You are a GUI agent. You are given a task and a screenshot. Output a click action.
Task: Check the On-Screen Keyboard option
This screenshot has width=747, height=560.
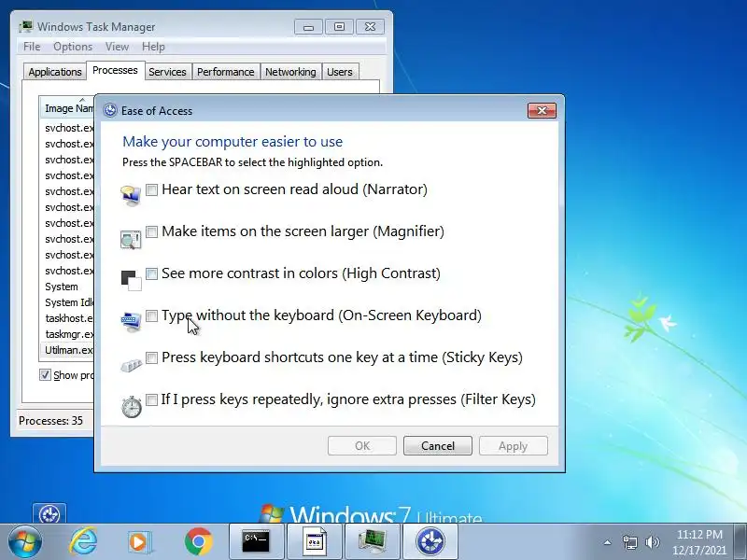pyautogui.click(x=151, y=315)
